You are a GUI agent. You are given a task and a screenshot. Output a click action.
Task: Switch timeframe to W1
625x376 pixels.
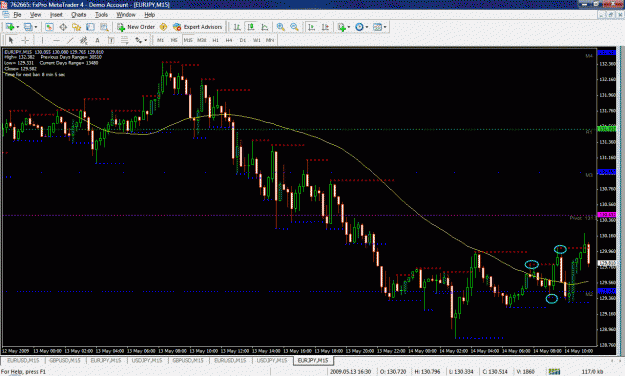[x=256, y=40]
